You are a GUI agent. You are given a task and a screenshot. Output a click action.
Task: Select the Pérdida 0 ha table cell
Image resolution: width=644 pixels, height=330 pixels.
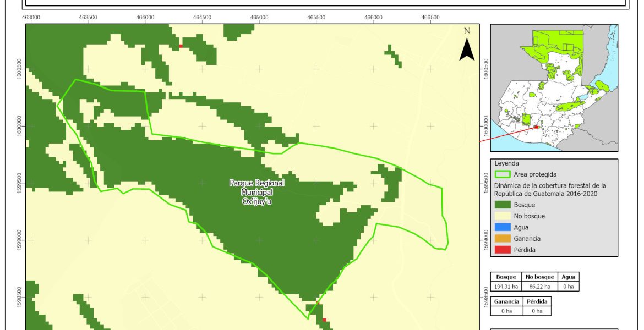click(537, 311)
